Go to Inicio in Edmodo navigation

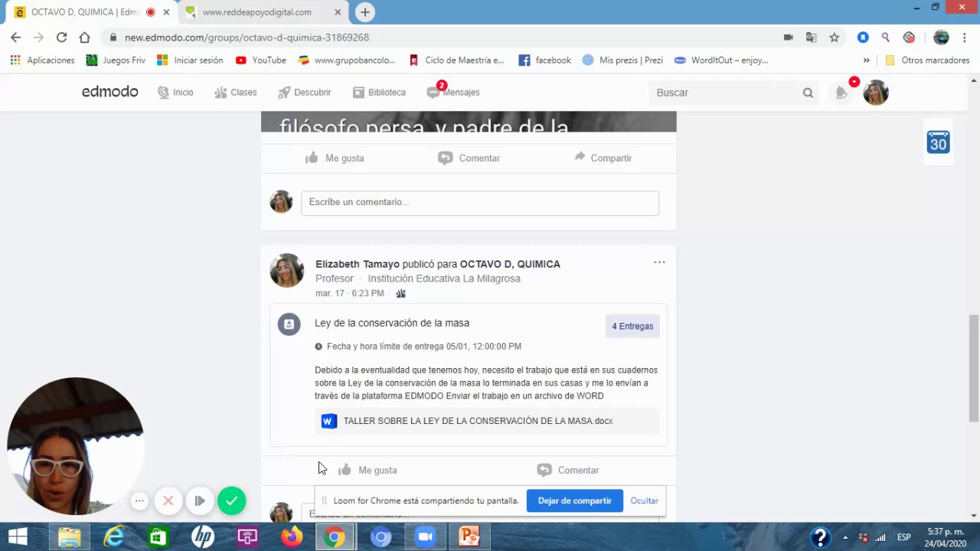175,92
